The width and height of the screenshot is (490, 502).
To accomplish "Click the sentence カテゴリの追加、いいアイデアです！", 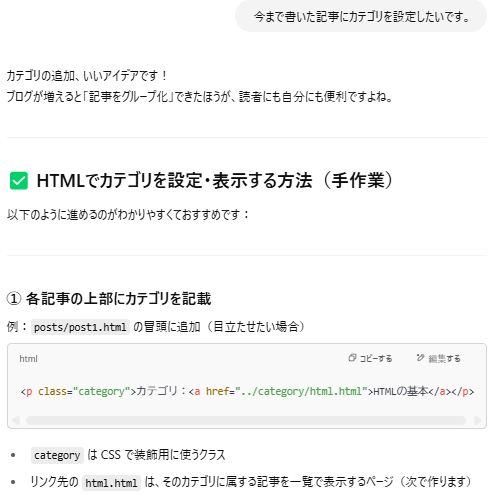I will pyautogui.click(x=87, y=76).
